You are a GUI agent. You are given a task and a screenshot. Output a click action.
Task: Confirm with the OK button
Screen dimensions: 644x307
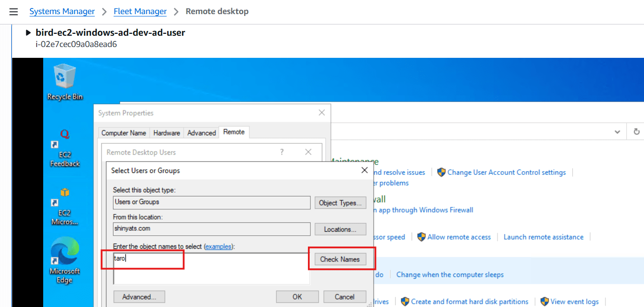point(297,297)
